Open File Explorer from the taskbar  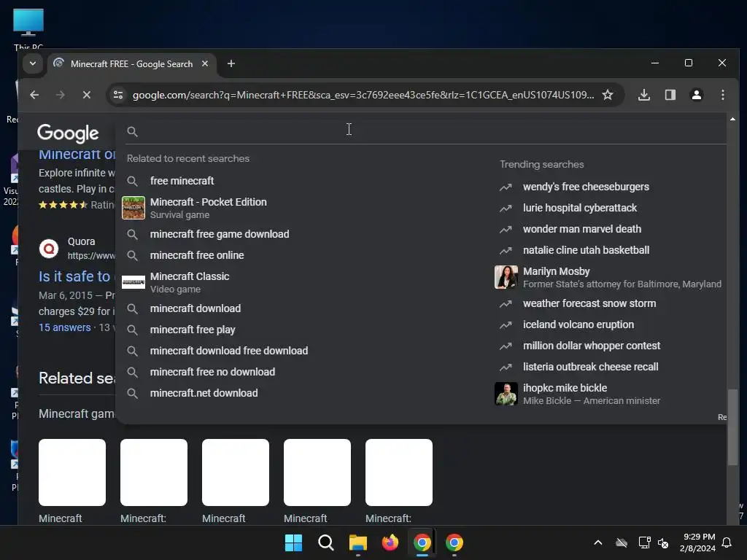point(357,542)
